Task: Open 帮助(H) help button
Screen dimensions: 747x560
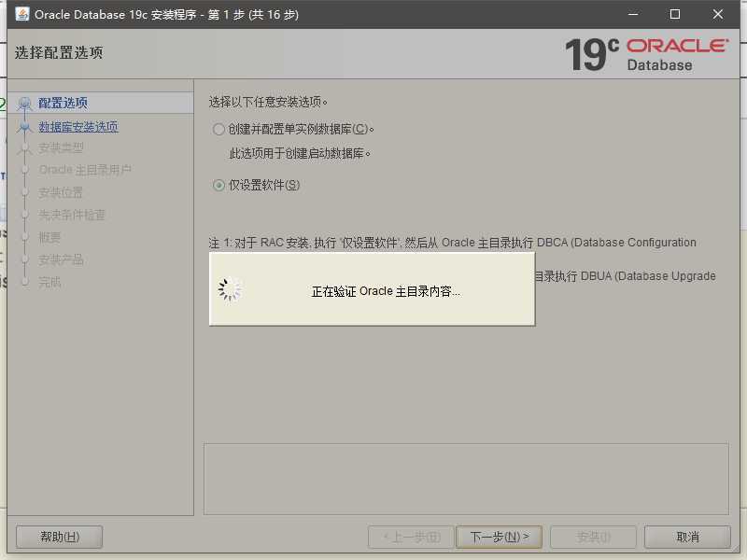Action: [x=60, y=538]
